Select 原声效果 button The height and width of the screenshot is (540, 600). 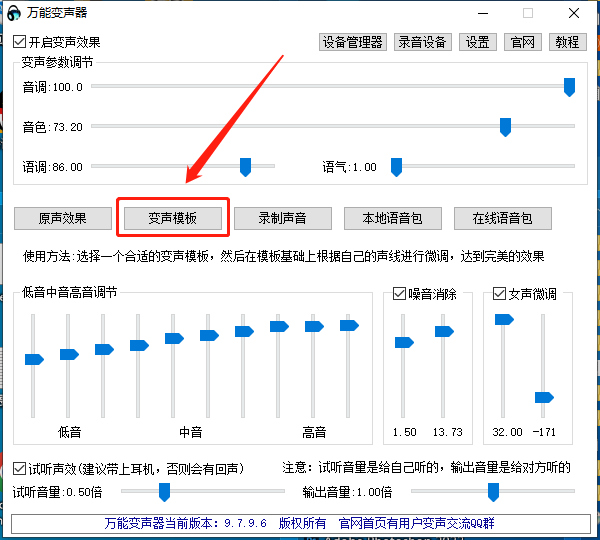click(x=63, y=218)
